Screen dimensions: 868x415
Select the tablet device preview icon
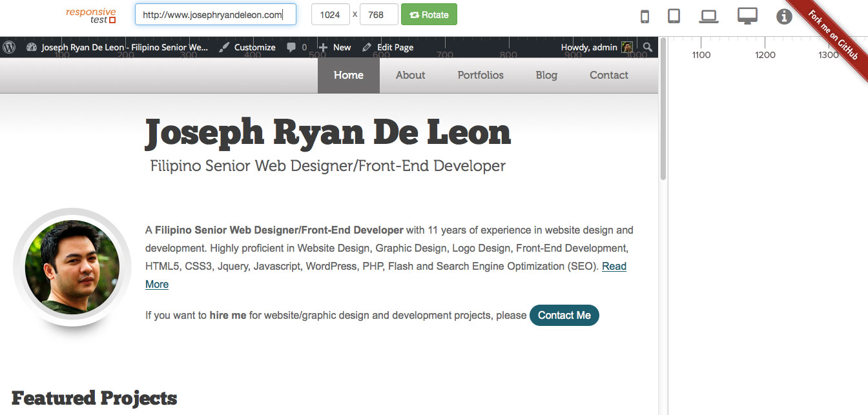tap(674, 15)
